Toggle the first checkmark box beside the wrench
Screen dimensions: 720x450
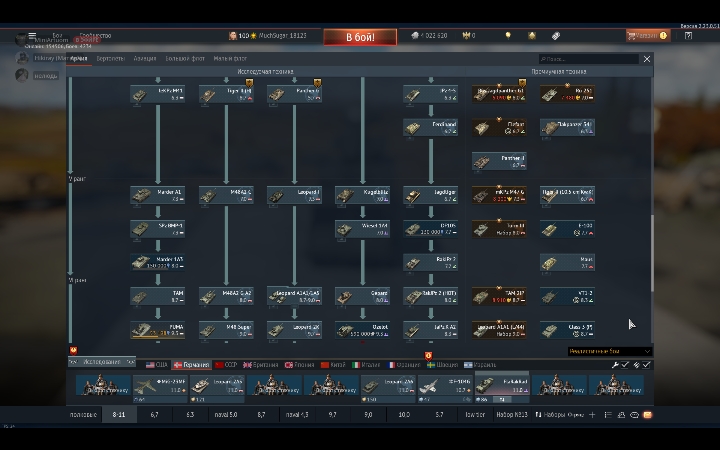click(625, 365)
